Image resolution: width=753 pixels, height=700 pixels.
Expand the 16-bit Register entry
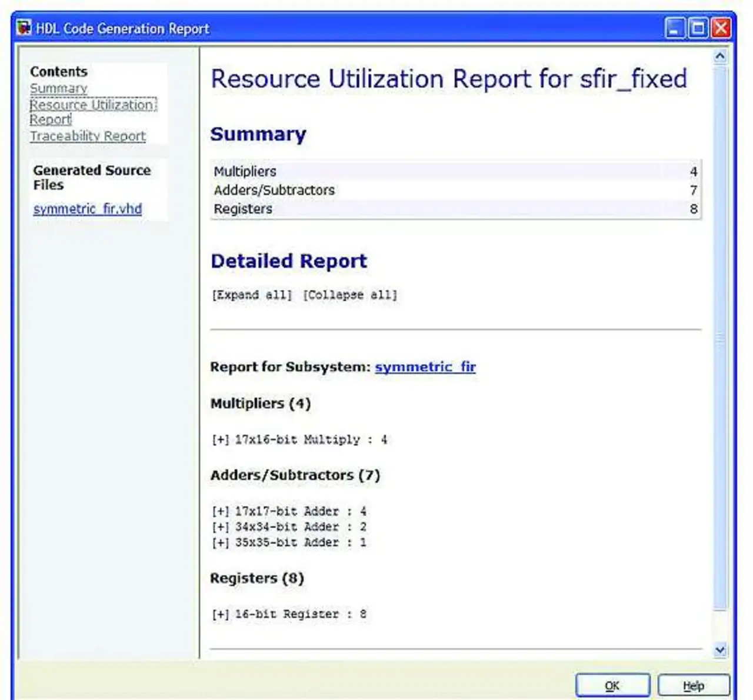[220, 614]
